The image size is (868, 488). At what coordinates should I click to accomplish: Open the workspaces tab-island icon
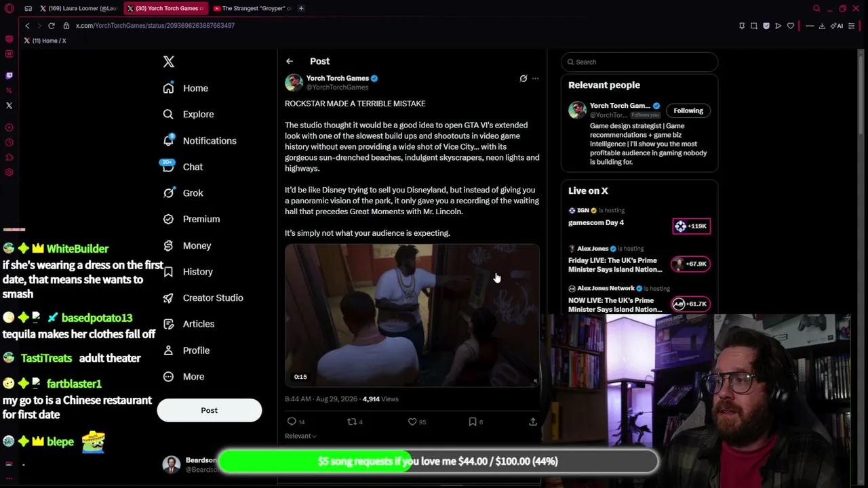(28, 8)
